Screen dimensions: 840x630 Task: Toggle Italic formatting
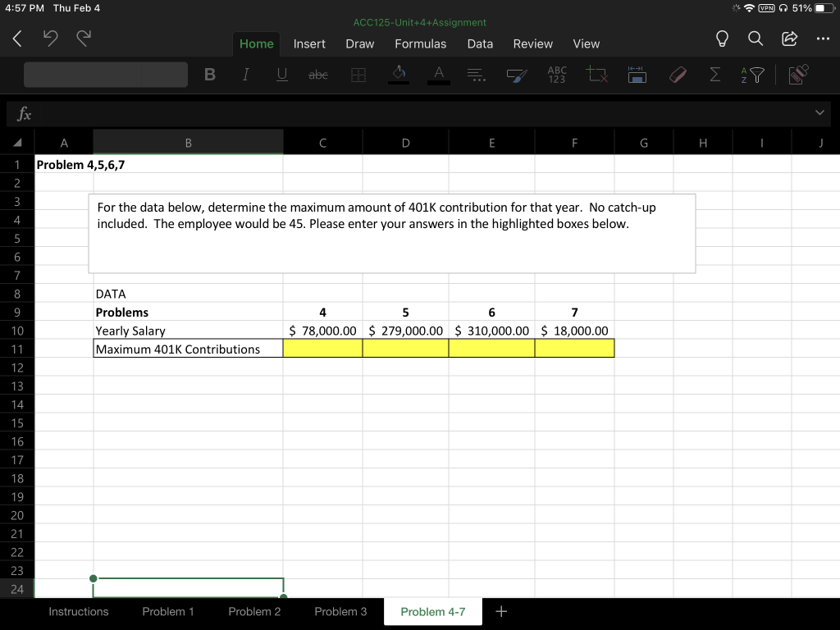[x=245, y=75]
